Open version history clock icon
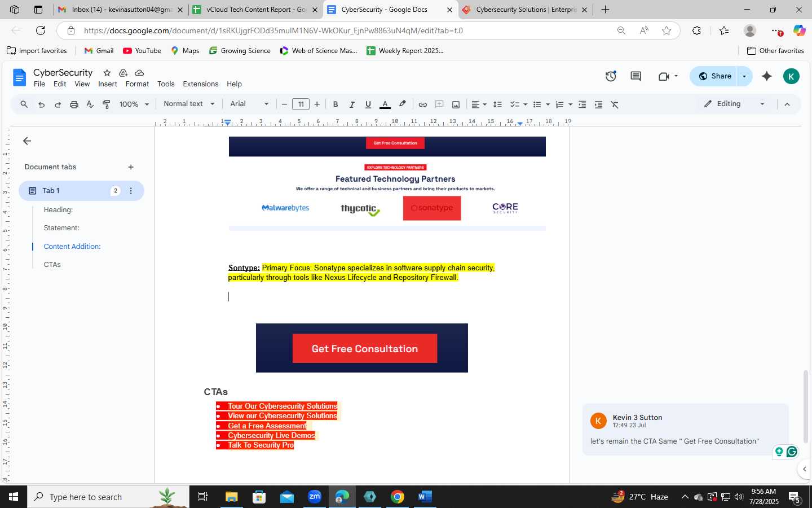 (611, 76)
